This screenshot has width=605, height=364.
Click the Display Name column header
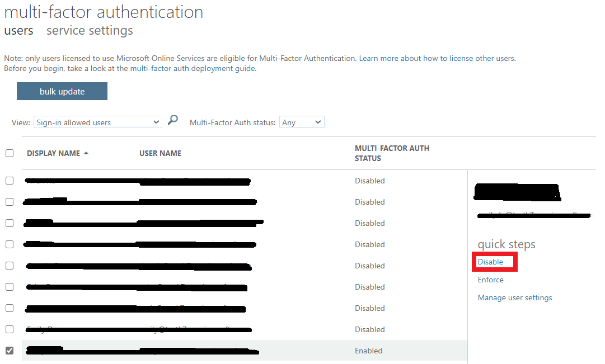coord(53,153)
